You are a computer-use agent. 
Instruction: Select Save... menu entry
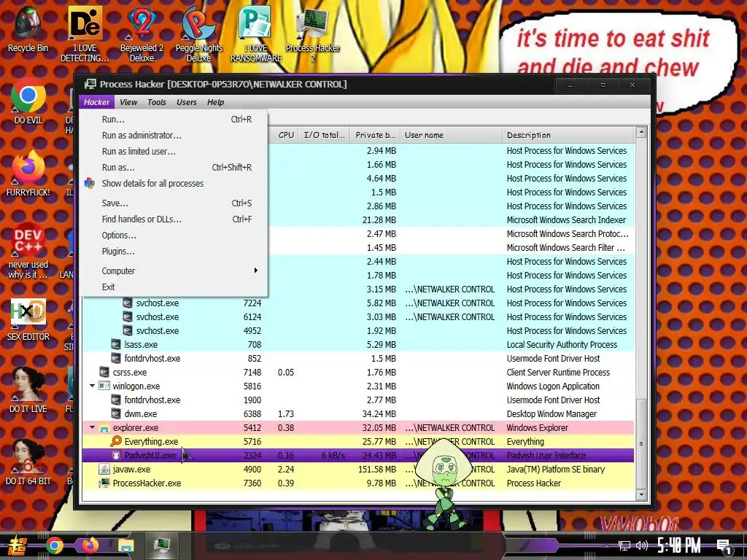click(174, 203)
